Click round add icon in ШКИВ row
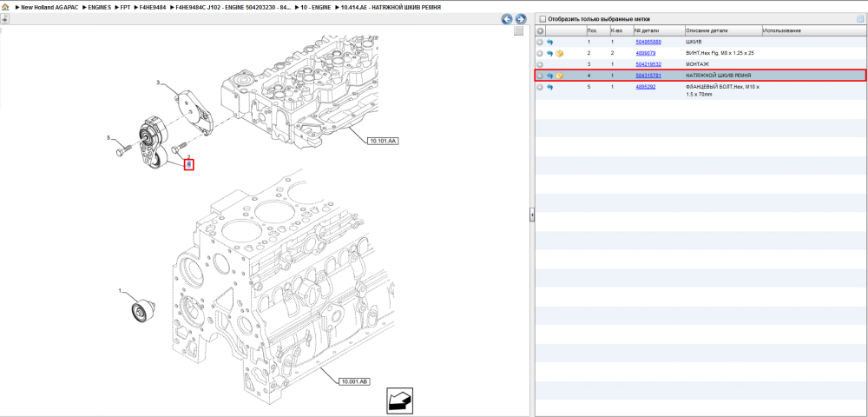 (540, 42)
